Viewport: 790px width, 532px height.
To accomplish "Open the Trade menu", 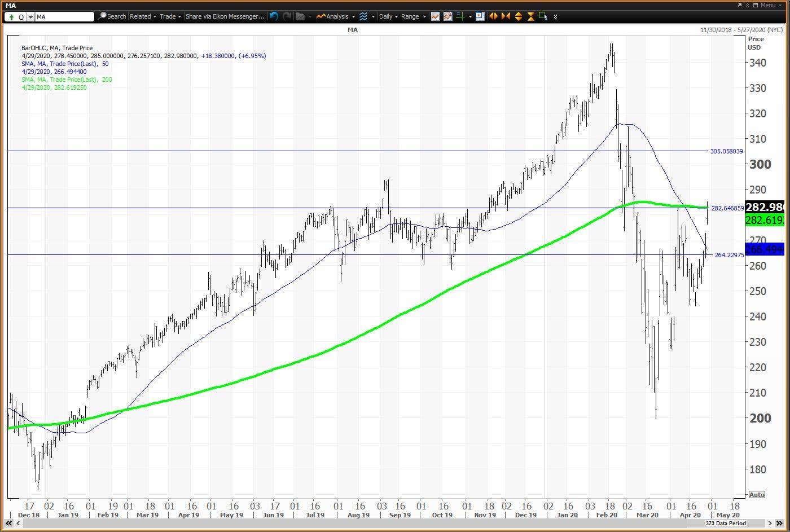I will (170, 16).
